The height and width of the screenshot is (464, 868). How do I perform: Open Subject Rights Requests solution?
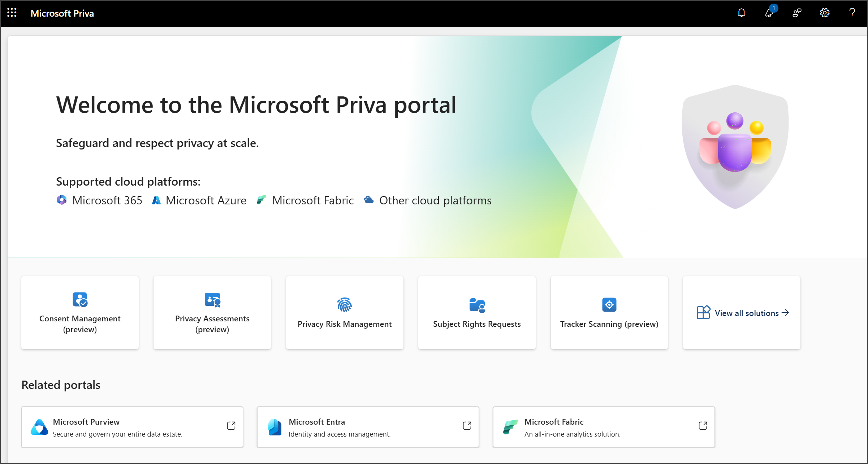(476, 313)
